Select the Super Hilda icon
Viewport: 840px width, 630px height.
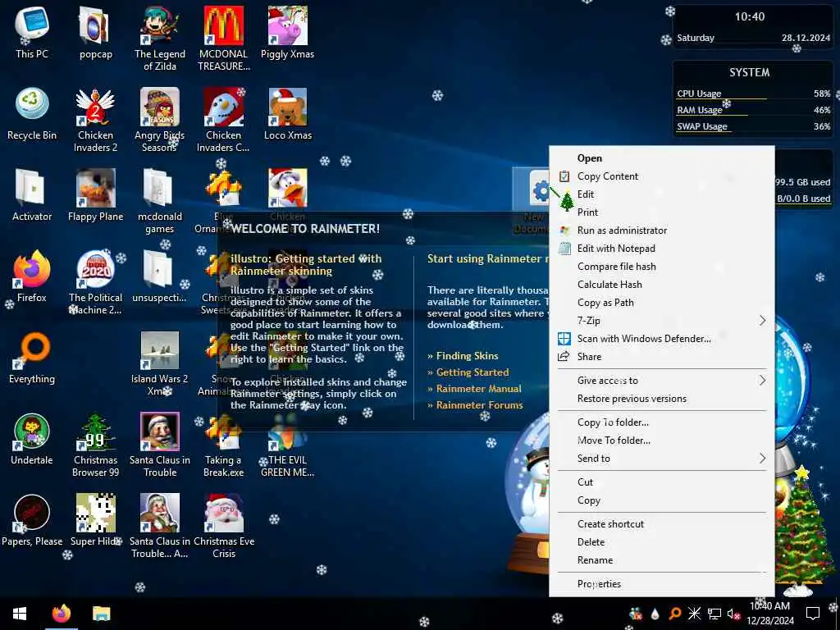(x=95, y=519)
